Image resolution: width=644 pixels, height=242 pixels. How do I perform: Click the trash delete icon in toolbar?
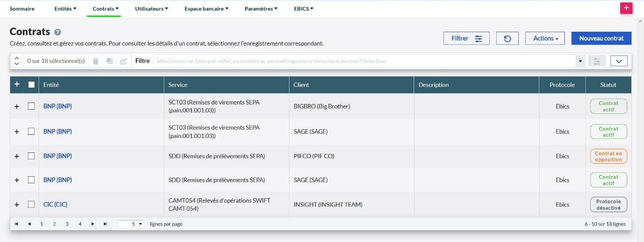point(95,61)
